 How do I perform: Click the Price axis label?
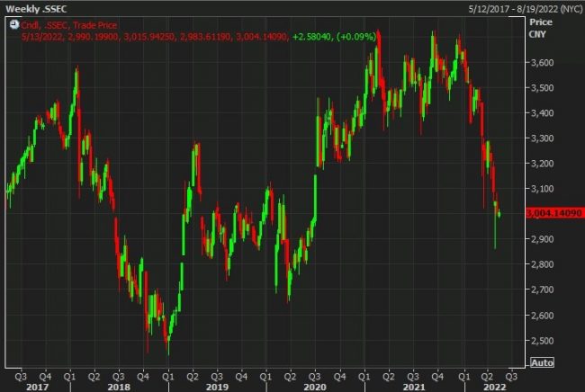541,22
